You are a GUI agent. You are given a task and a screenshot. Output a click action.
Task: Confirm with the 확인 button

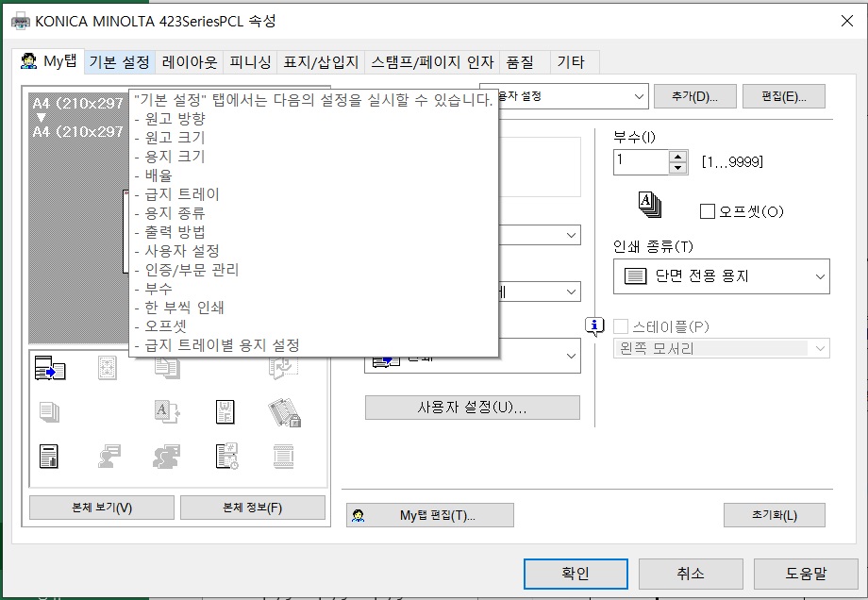pos(576,574)
